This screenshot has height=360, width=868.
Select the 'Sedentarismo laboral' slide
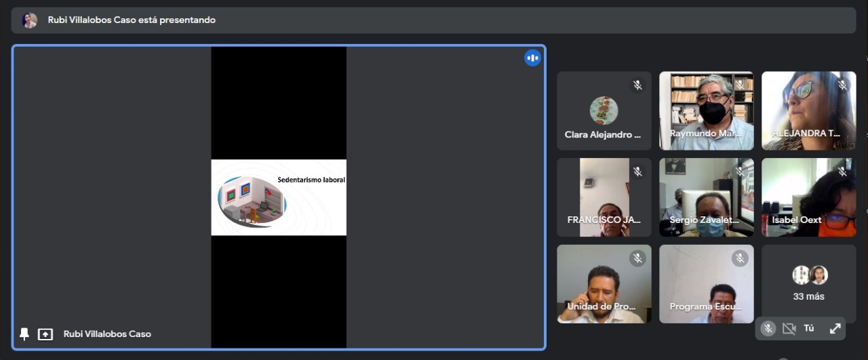279,197
